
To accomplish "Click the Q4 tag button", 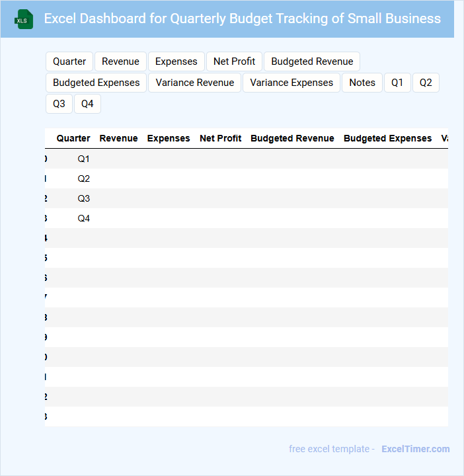I will [87, 104].
